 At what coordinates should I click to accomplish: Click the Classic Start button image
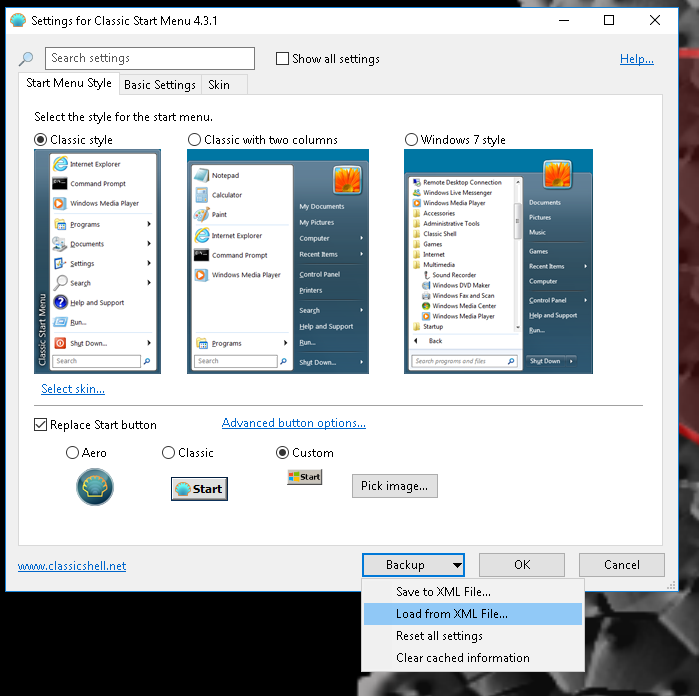tap(199, 489)
